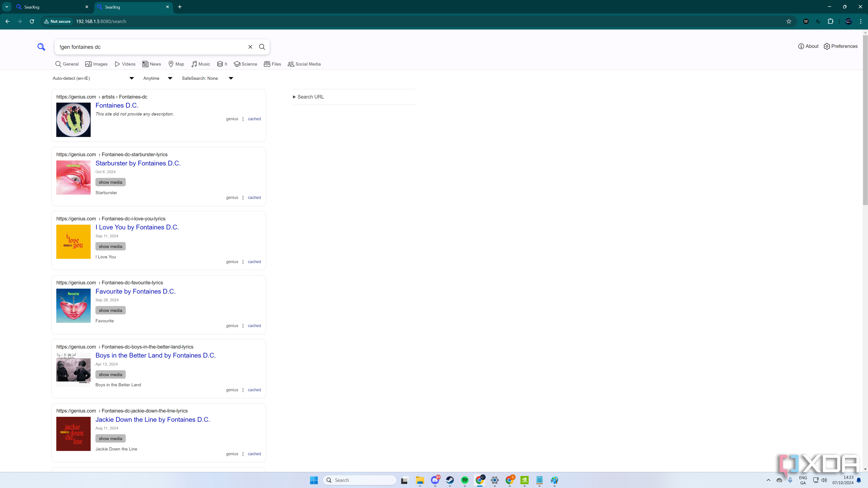Open Starburster by Fontaines D.C. result
Screen dimensions: 868x488
[138, 163]
